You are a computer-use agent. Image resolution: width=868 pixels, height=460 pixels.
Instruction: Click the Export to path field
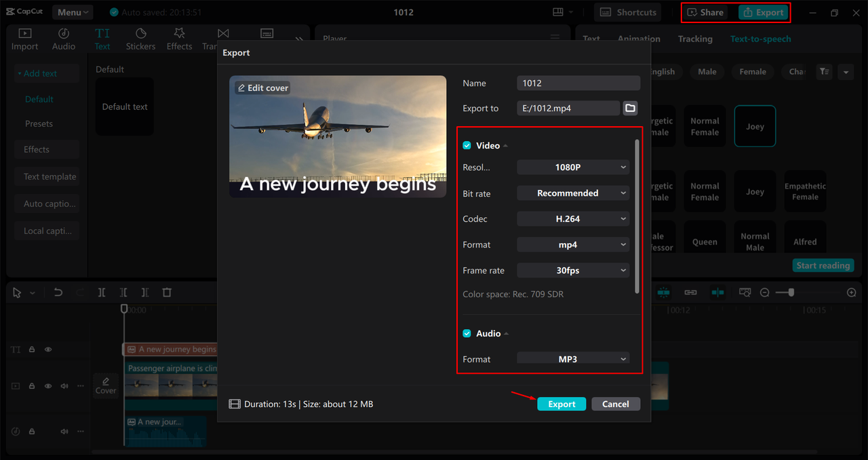point(568,108)
